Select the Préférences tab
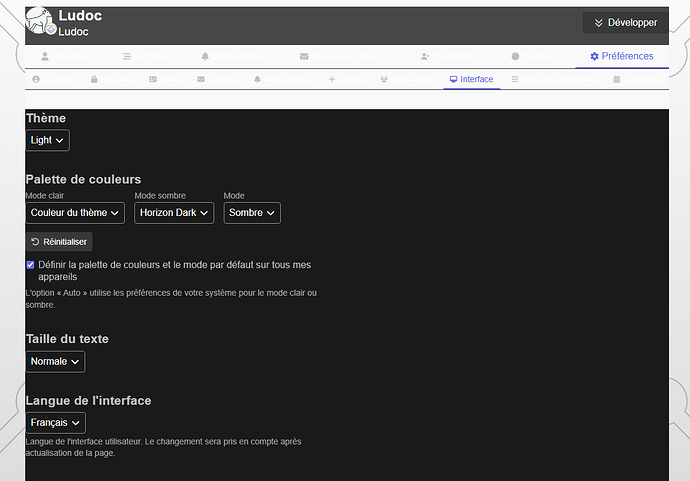 coord(622,56)
